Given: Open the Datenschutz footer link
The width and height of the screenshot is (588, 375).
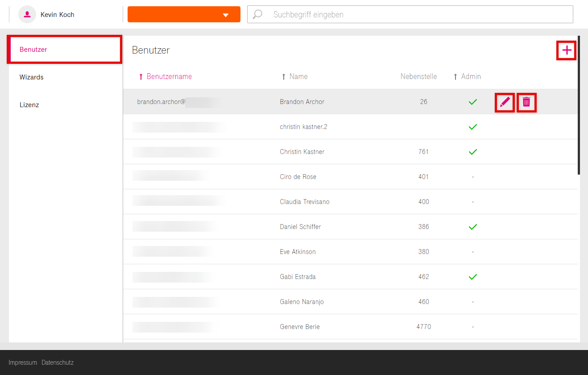Looking at the screenshot, I should pyautogui.click(x=58, y=362).
